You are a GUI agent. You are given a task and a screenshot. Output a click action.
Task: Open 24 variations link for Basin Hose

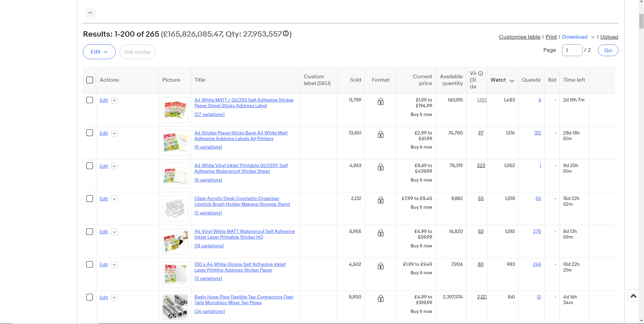tap(209, 311)
